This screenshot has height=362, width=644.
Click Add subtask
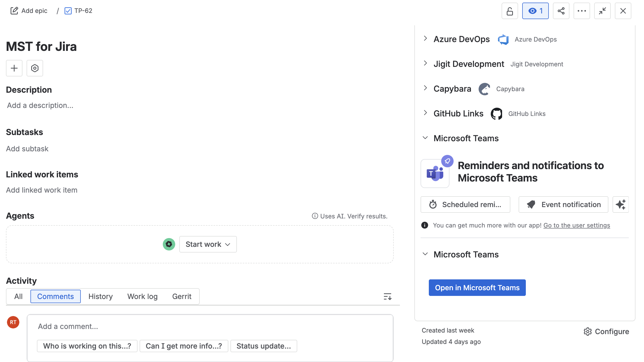[27, 149]
